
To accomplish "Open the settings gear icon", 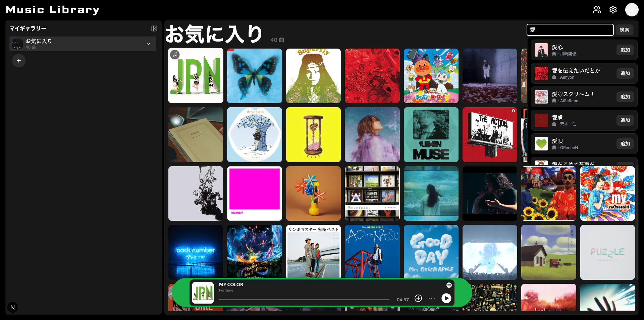I will (x=613, y=10).
